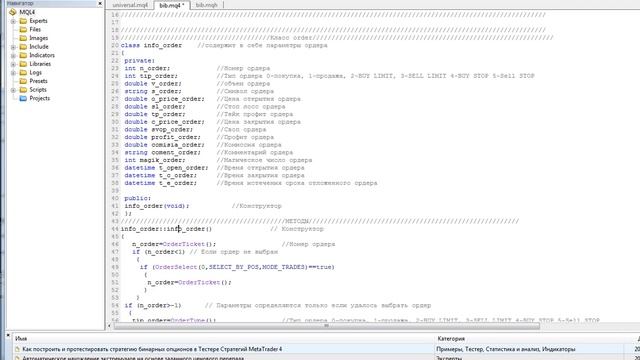Viewport: 640px width, 360px height.
Task: Click 'n_order=OrderTicket();' on line 51
Action: pyautogui.click(x=189, y=282)
